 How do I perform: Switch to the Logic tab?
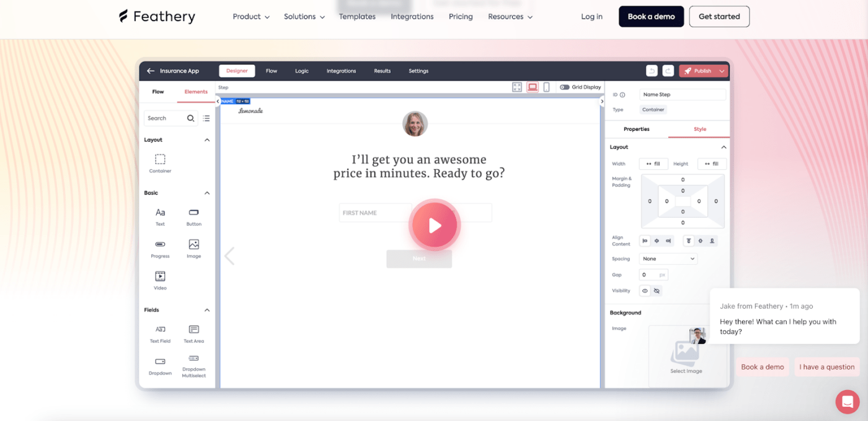(x=302, y=71)
